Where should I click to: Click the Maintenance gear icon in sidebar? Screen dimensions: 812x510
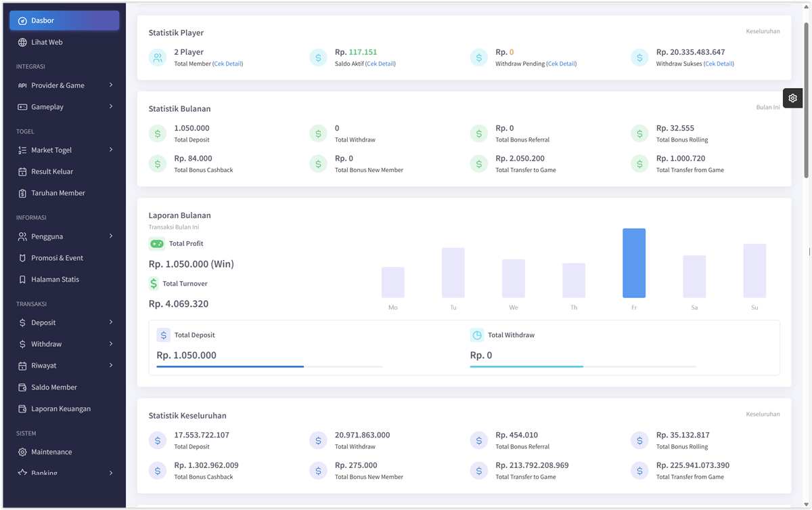pos(22,452)
